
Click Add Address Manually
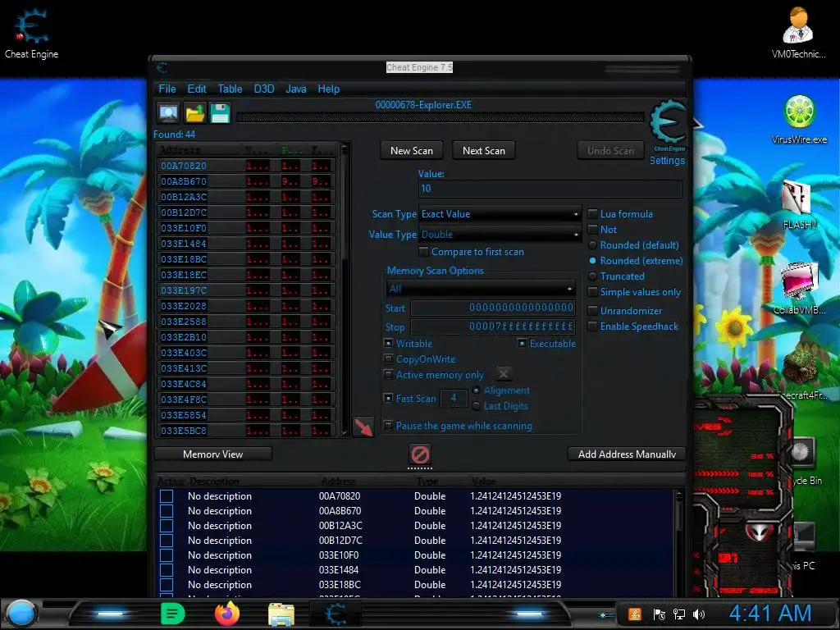pyautogui.click(x=627, y=454)
